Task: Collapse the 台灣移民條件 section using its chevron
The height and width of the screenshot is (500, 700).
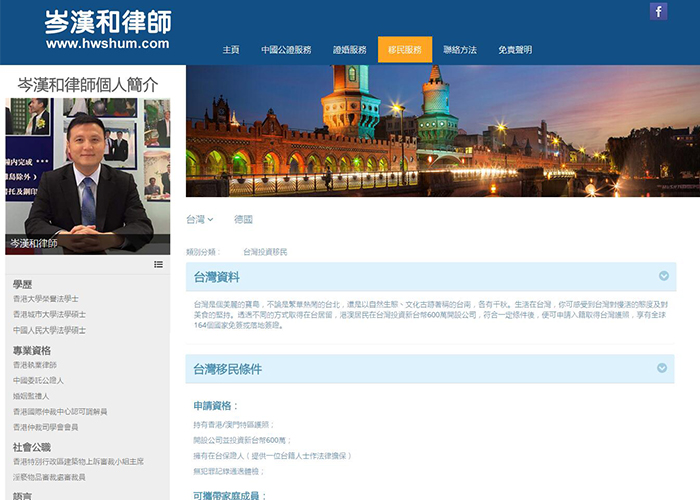Action: 664,368
